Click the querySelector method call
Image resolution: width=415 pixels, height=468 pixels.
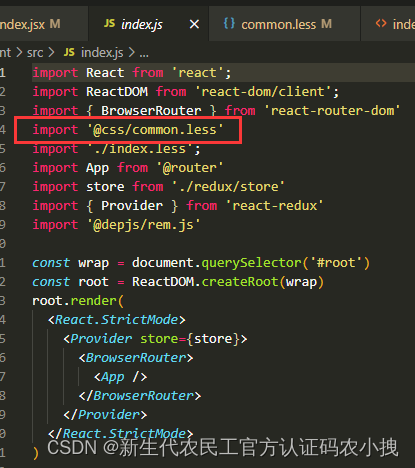point(252,263)
